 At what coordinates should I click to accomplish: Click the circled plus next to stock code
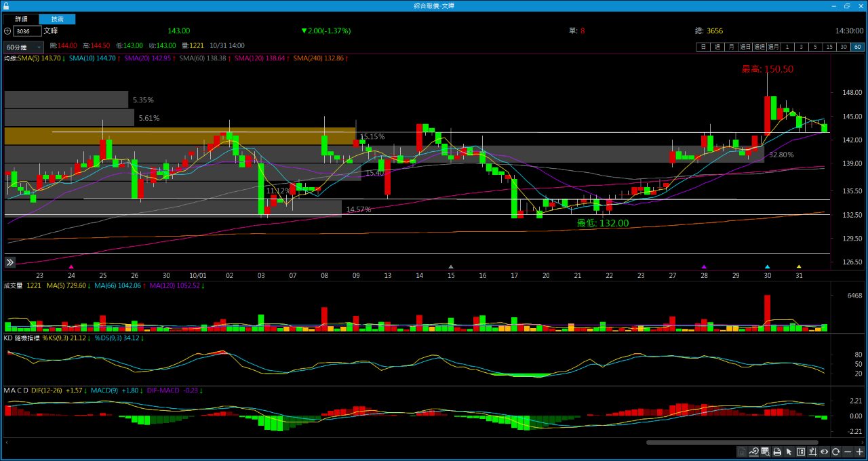pos(7,31)
